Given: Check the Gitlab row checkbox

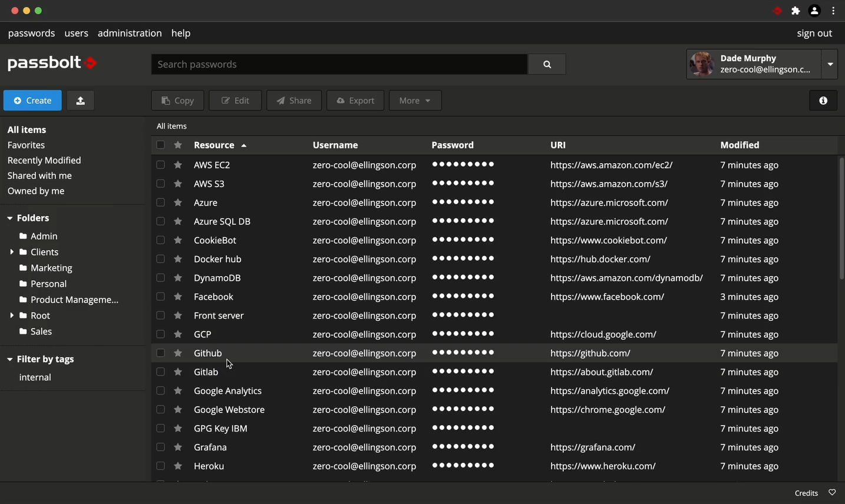Looking at the screenshot, I should (160, 372).
